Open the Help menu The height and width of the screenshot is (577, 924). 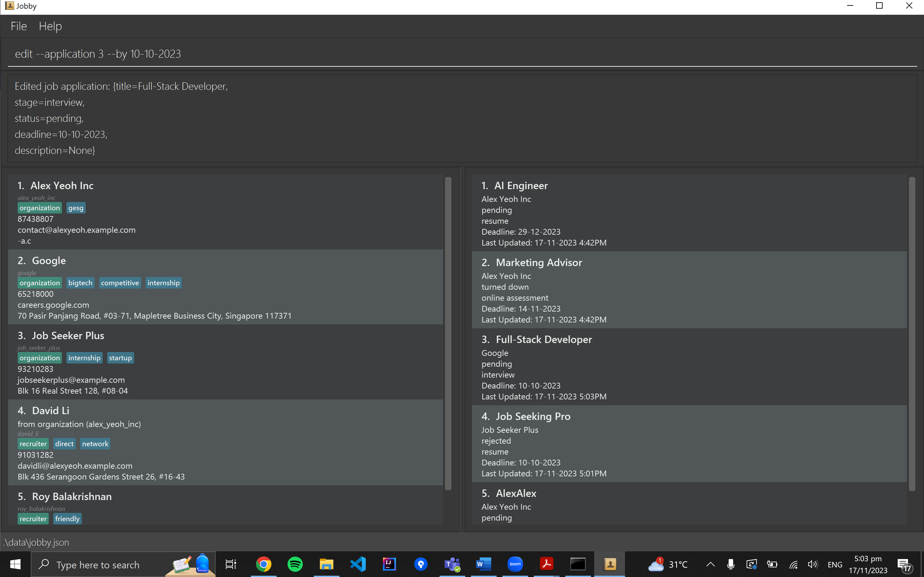[50, 26]
